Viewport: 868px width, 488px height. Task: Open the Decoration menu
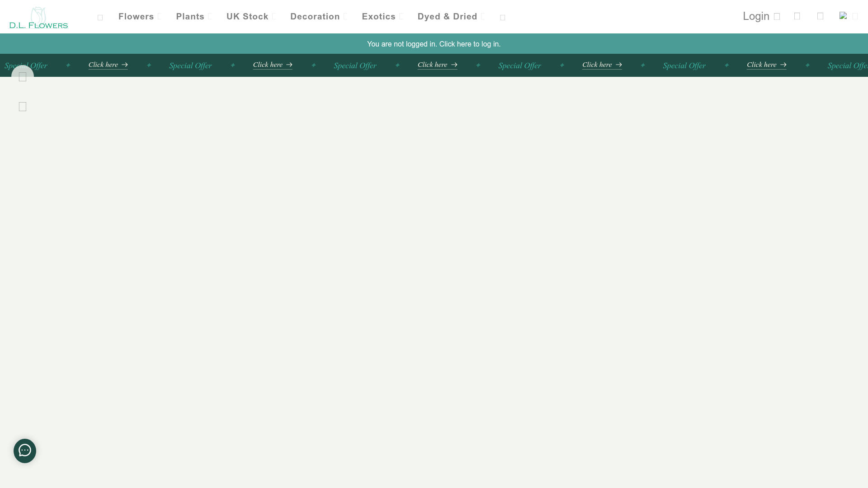(315, 17)
